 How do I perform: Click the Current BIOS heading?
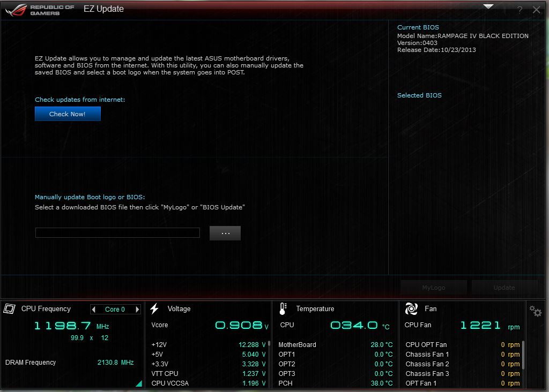pyautogui.click(x=418, y=27)
